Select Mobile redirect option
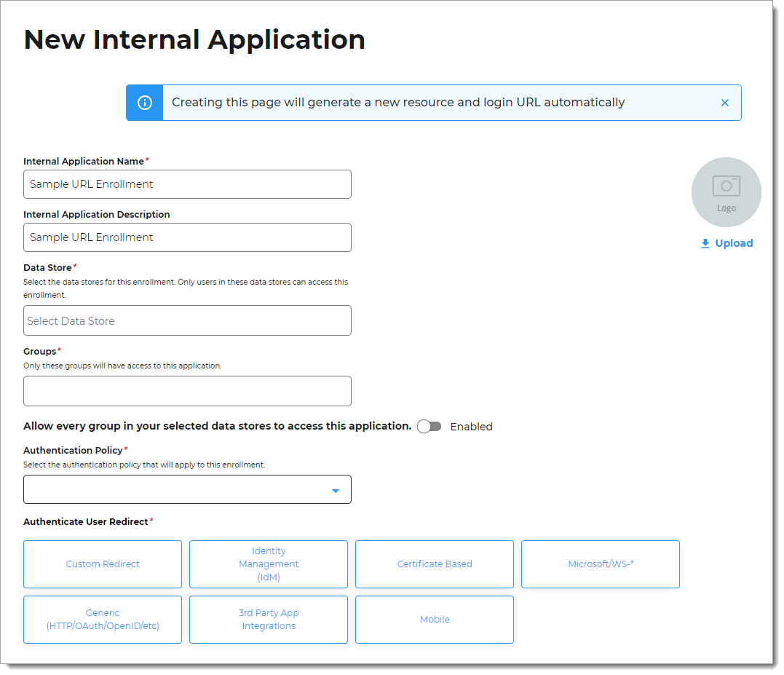784x675 pixels. (434, 619)
